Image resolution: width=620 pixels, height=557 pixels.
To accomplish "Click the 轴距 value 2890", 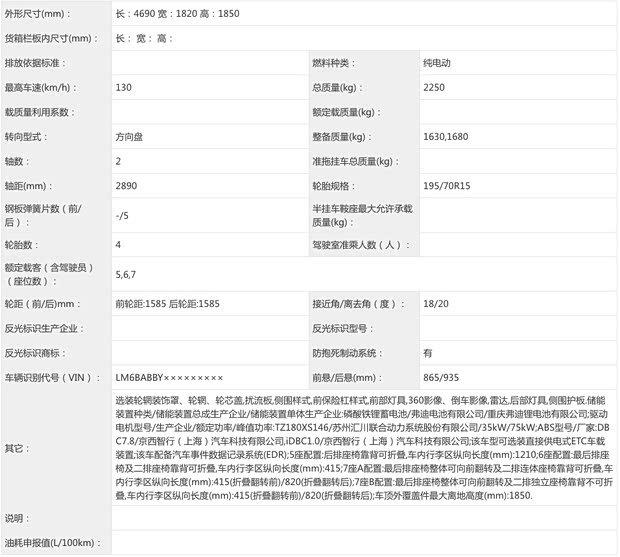I will click(127, 185).
